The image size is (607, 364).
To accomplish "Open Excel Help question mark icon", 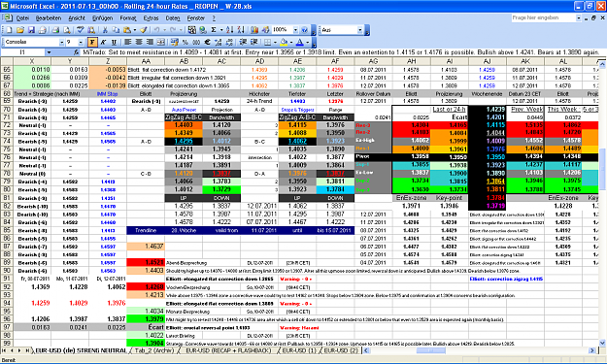I will tap(304, 30).
